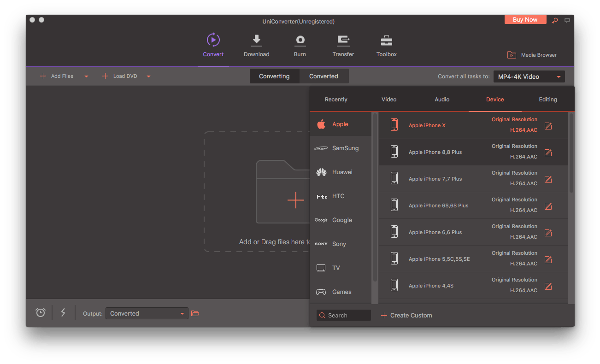Select the Huawei device brand

coord(341,172)
